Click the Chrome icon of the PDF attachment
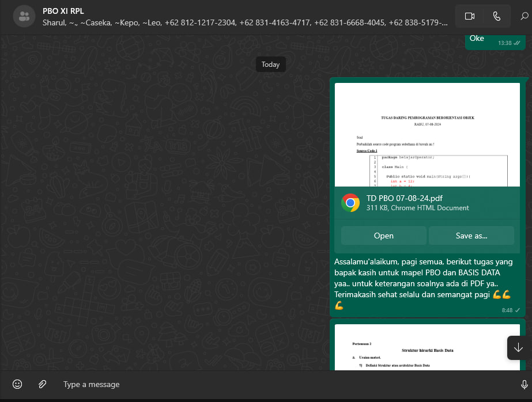The width and height of the screenshot is (532, 402). coord(350,203)
